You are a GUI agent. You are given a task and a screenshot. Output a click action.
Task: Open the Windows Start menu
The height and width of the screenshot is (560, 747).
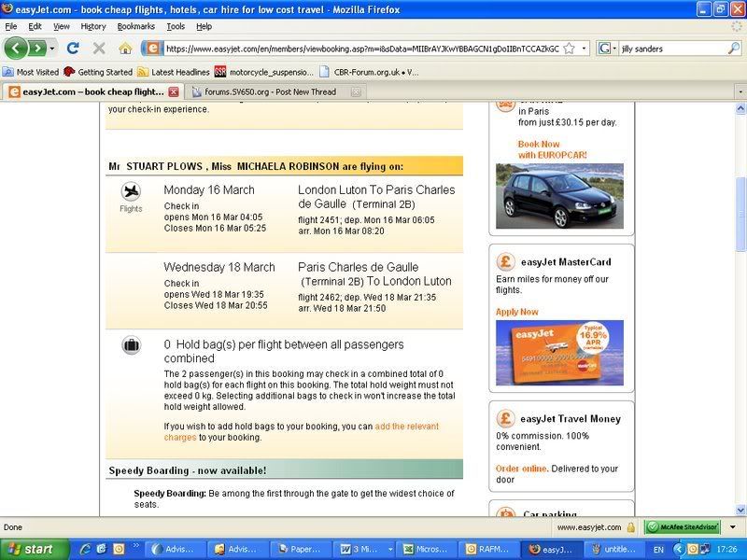coord(33,550)
